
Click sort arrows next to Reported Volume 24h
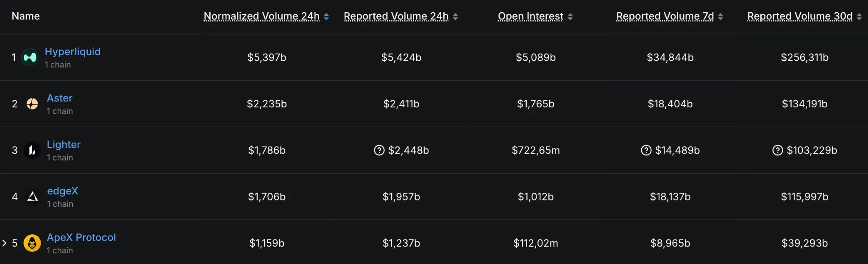[455, 17]
